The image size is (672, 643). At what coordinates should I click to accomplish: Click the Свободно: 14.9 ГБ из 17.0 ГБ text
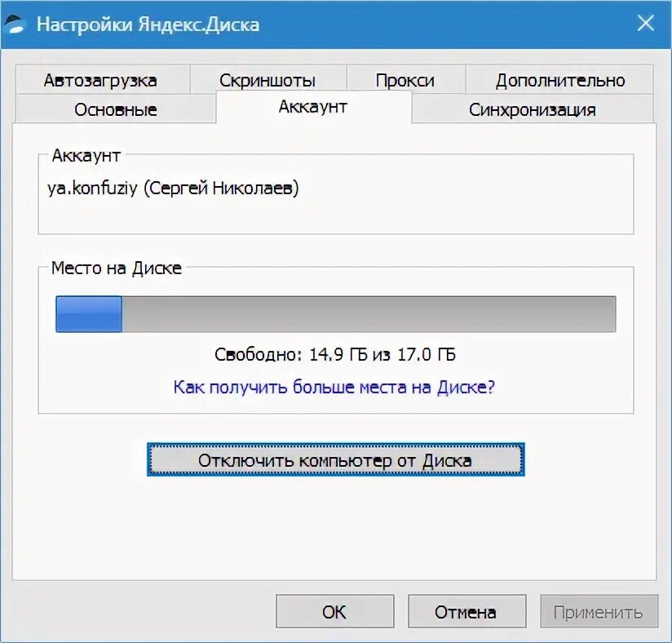click(334, 355)
